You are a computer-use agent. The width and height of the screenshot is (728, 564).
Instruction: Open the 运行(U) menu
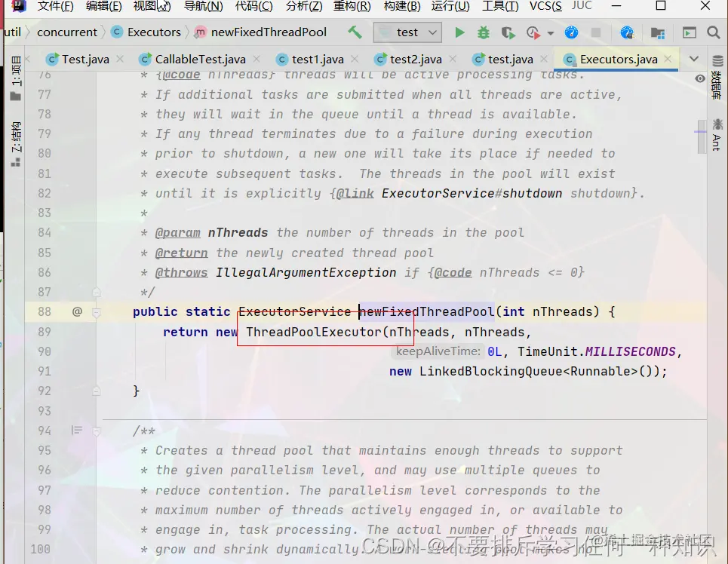tap(450, 6)
